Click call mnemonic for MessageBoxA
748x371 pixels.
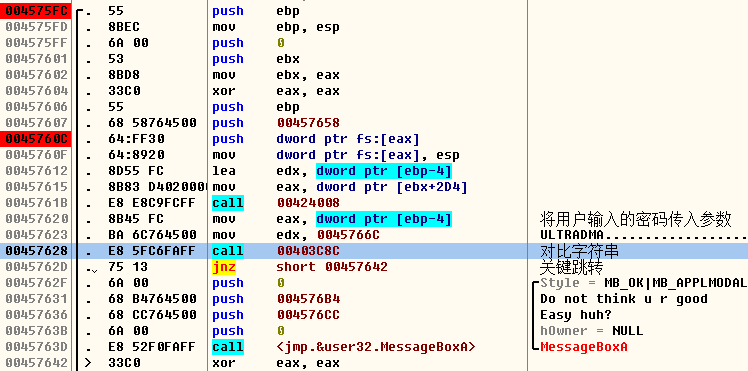pos(228,347)
